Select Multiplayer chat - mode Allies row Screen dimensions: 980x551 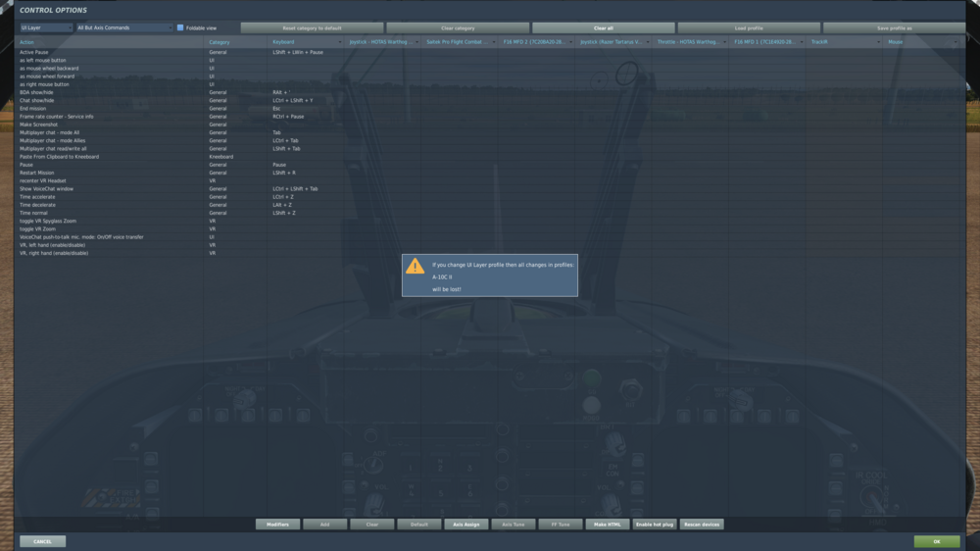point(489,141)
